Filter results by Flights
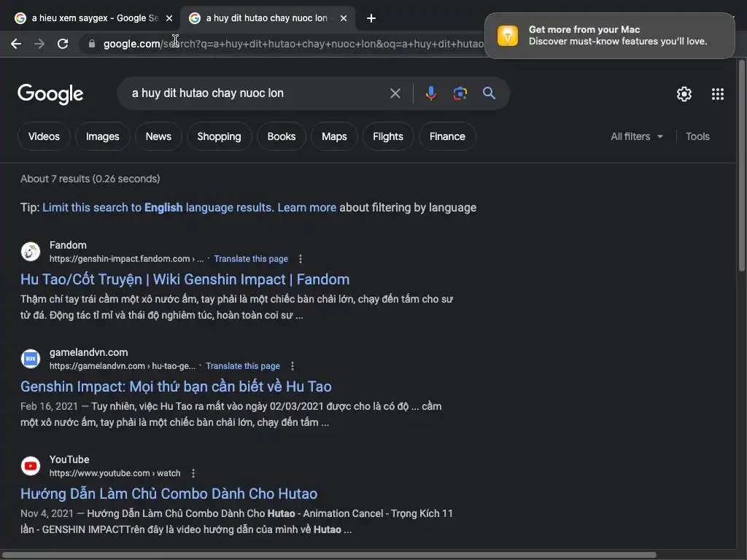This screenshot has height=560, width=747. (x=388, y=136)
